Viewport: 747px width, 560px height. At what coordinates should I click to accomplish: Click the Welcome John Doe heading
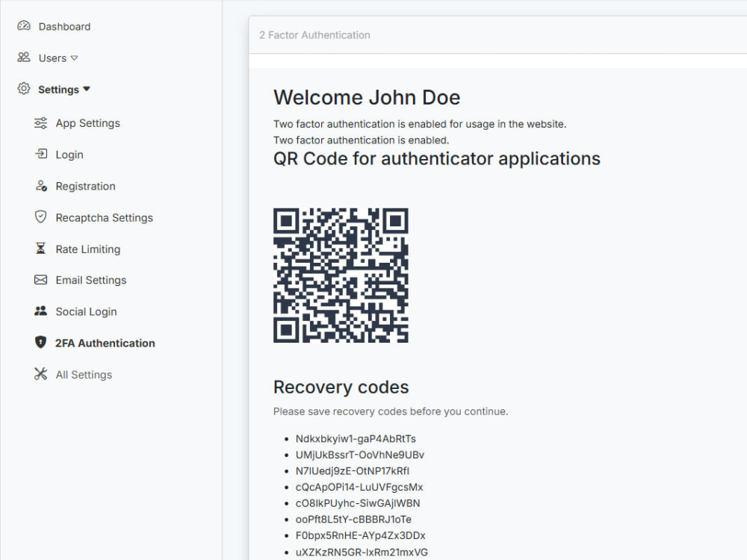367,98
